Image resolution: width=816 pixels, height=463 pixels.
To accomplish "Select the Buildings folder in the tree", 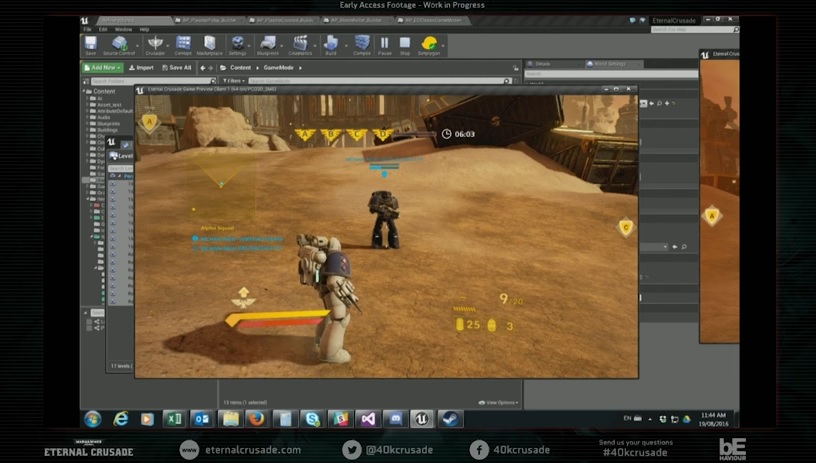I will 107,130.
